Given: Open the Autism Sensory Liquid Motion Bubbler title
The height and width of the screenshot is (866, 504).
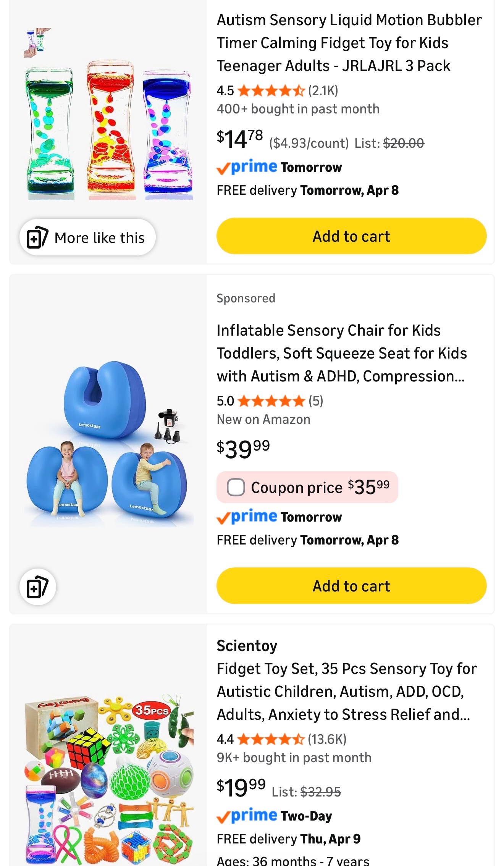Looking at the screenshot, I should click(x=349, y=43).
